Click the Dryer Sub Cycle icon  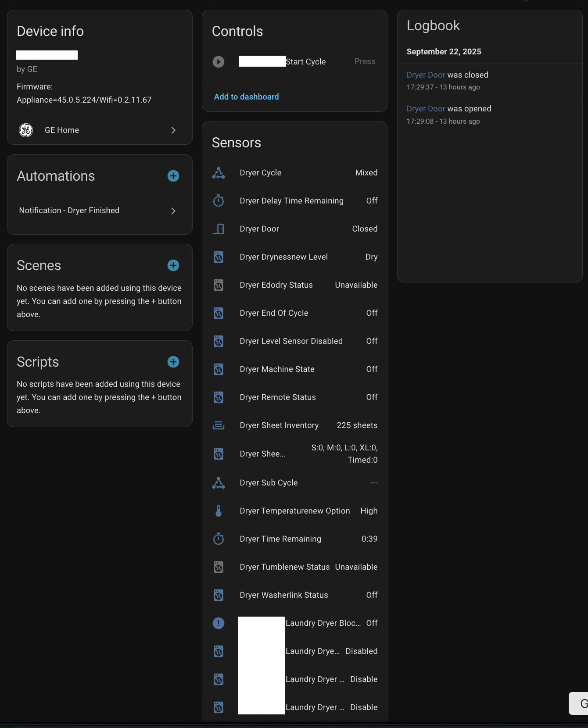(219, 483)
